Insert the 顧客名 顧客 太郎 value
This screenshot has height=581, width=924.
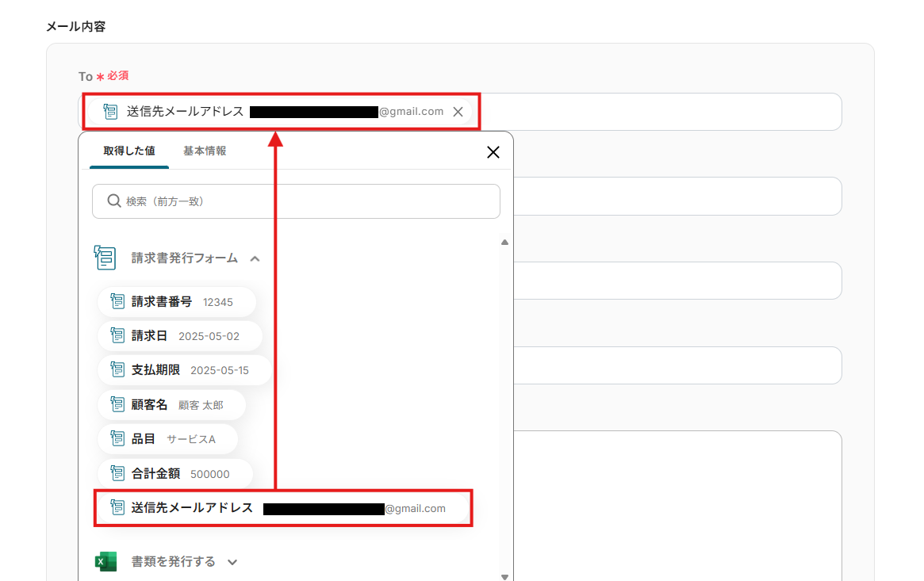coord(171,405)
